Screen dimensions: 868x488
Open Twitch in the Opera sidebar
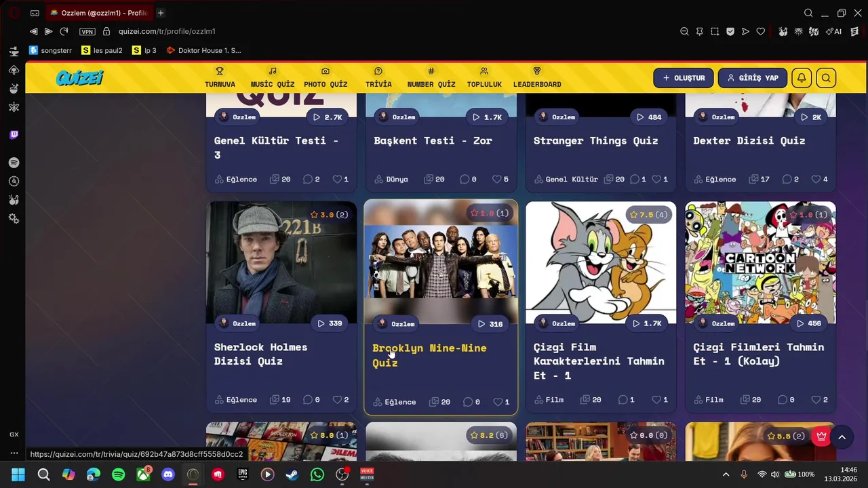click(x=14, y=135)
